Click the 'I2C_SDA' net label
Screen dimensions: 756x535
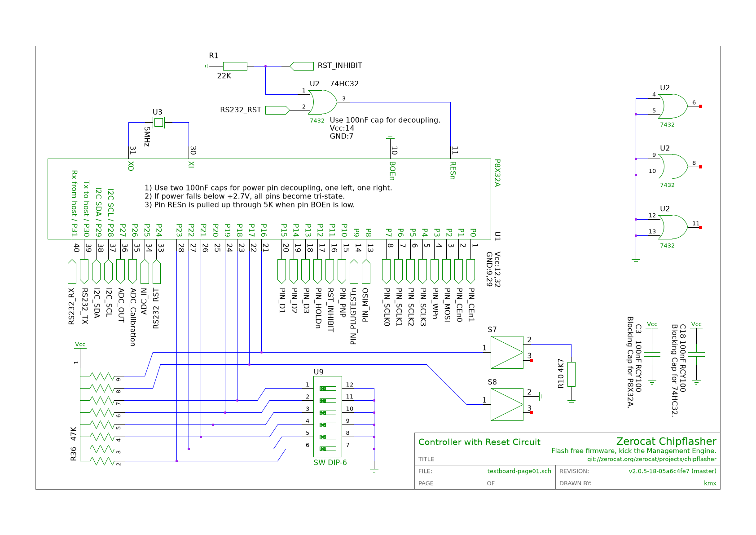97,303
